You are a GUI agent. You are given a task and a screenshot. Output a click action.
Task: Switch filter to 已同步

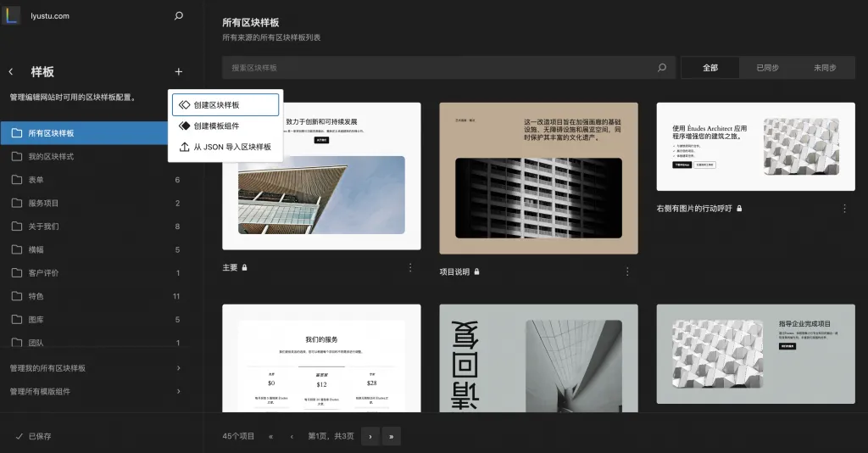767,68
